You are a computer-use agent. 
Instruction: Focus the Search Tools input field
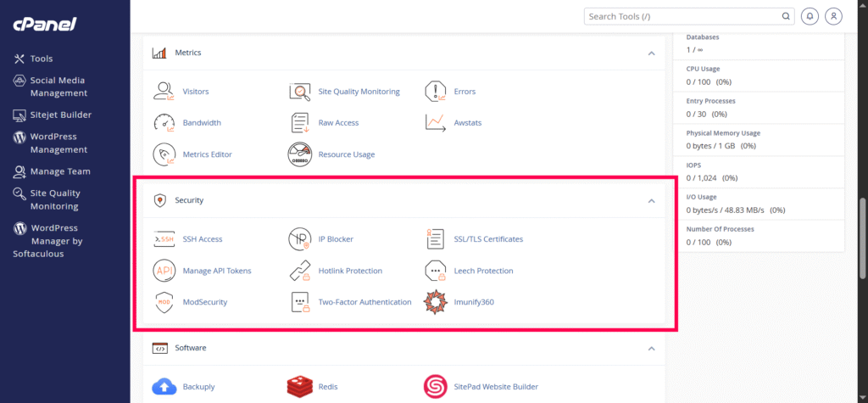pos(689,16)
